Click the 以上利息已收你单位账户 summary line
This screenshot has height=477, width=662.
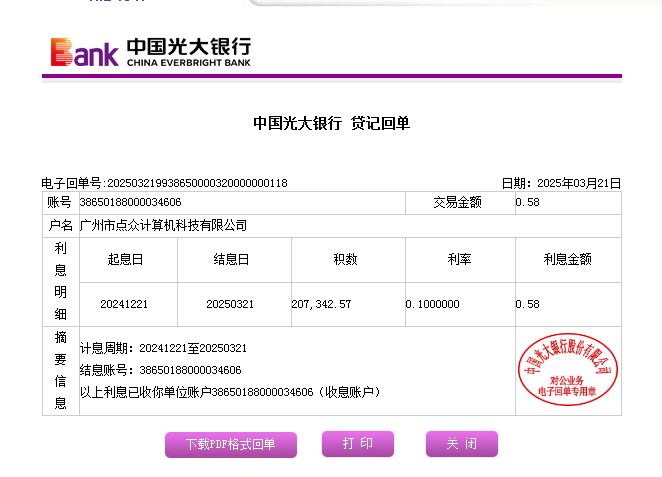pyautogui.click(x=230, y=392)
